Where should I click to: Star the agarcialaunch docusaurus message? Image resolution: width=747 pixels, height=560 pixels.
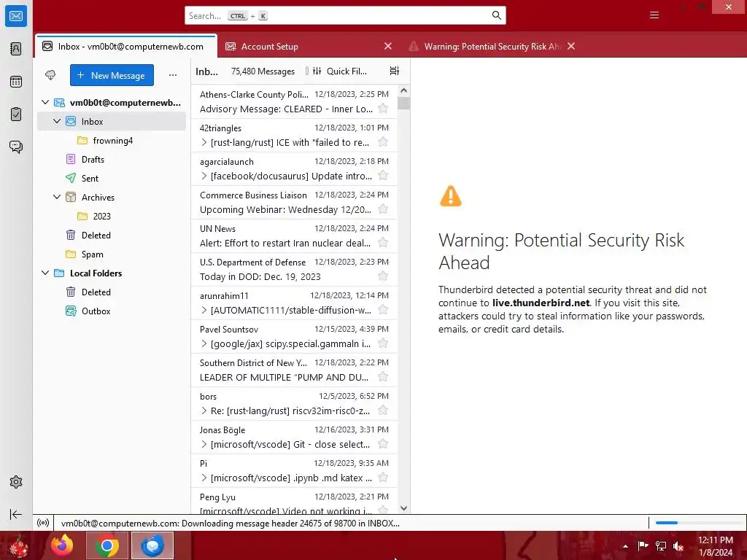tap(383, 176)
